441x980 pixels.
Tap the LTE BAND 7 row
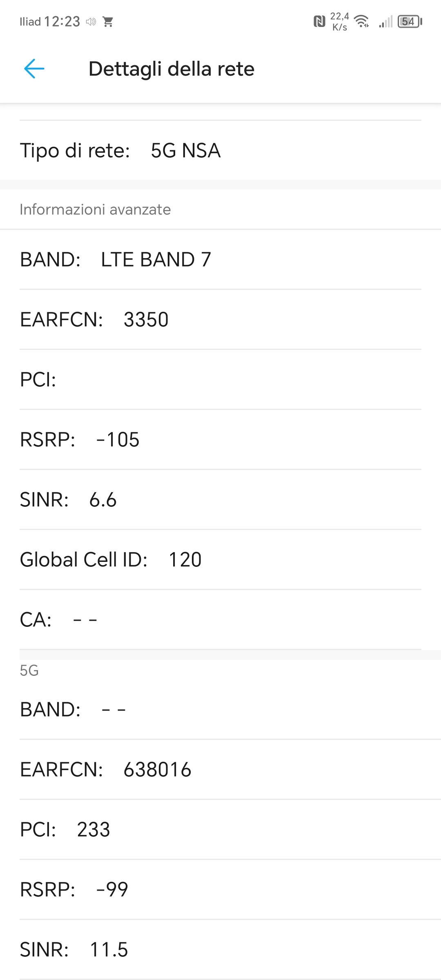(220, 259)
